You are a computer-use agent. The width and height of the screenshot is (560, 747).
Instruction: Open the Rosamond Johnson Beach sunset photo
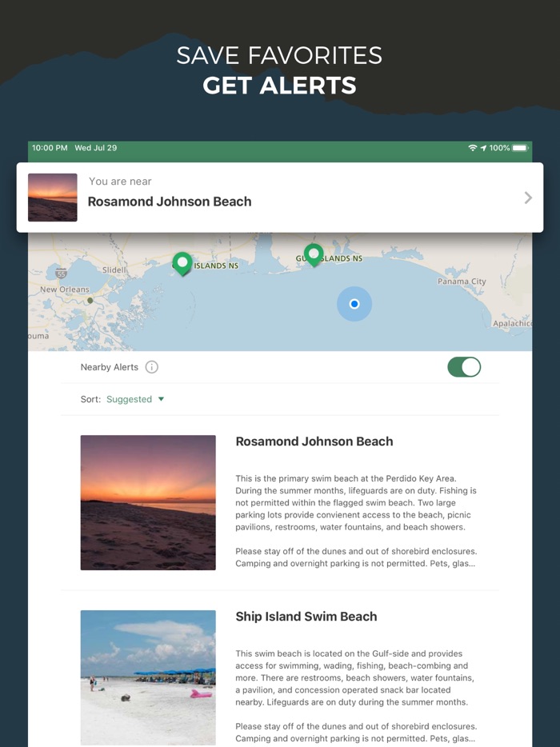148,502
